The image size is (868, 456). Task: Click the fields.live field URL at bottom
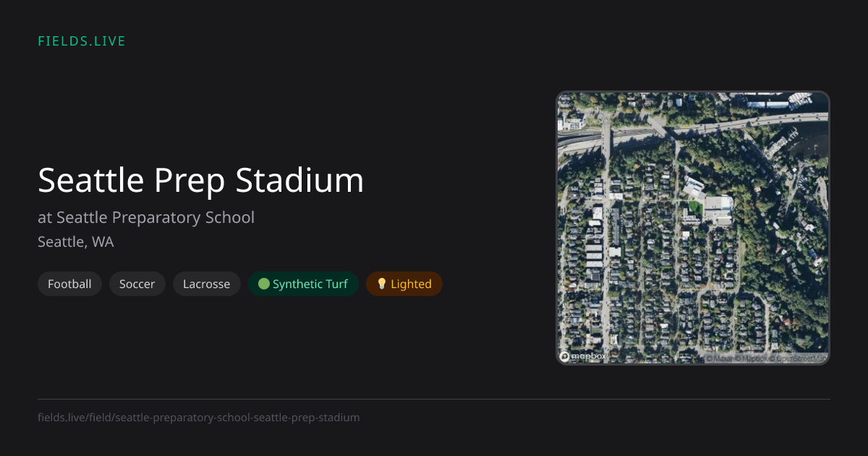click(199, 418)
